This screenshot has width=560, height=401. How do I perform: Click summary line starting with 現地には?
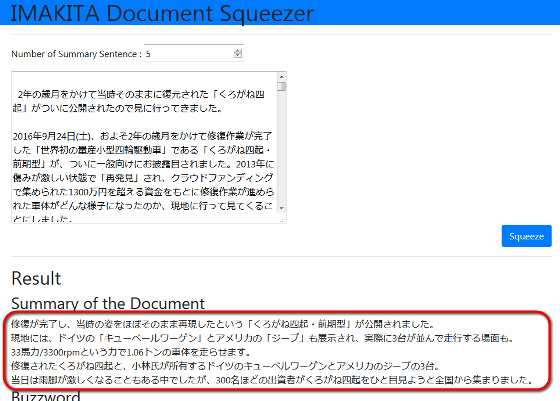[x=262, y=338]
